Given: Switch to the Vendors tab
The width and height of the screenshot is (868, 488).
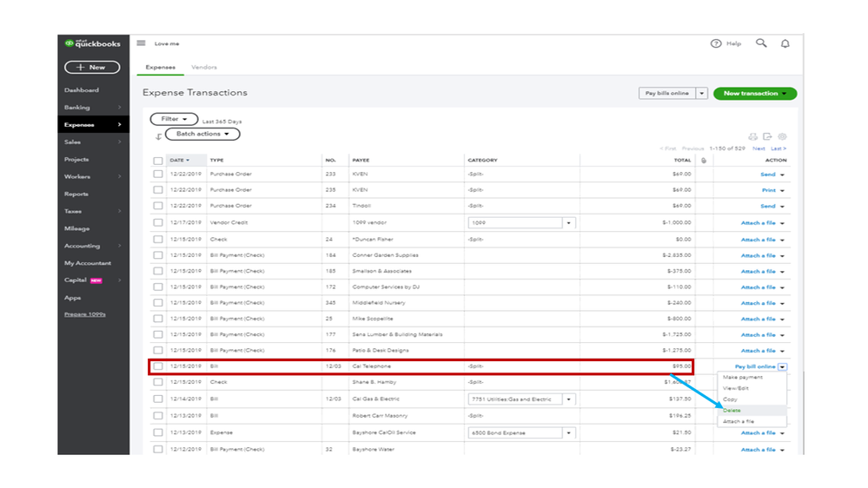Looking at the screenshot, I should coord(203,67).
